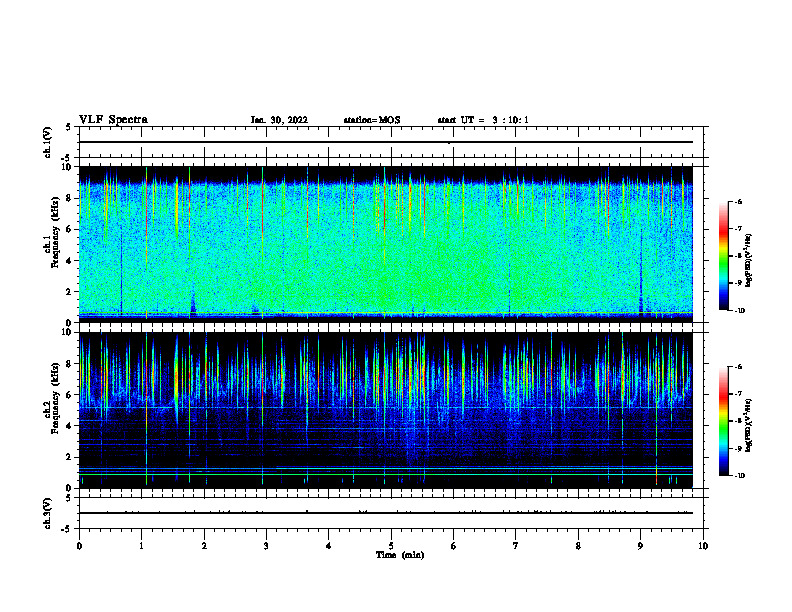Click the "-6" label on ch.1 color scale
This screenshot has width=792, height=612.
pos(738,202)
